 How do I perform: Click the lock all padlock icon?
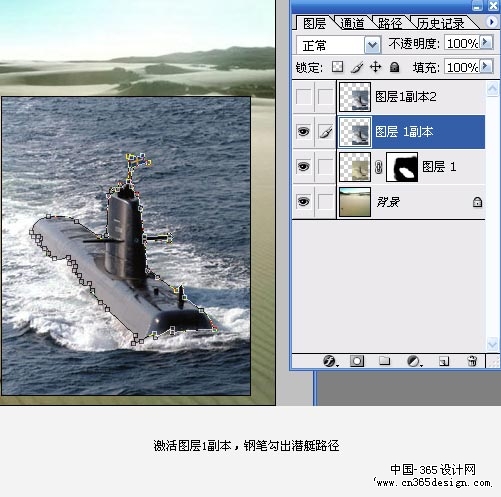coord(395,67)
